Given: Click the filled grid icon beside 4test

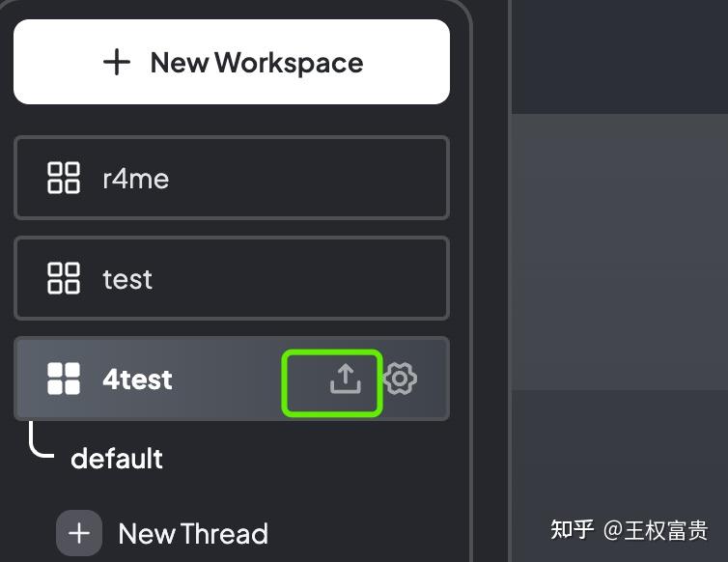Looking at the screenshot, I should [x=64, y=379].
